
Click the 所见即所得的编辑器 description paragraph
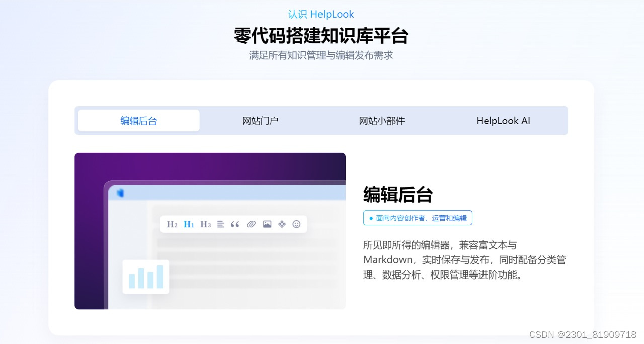click(465, 260)
